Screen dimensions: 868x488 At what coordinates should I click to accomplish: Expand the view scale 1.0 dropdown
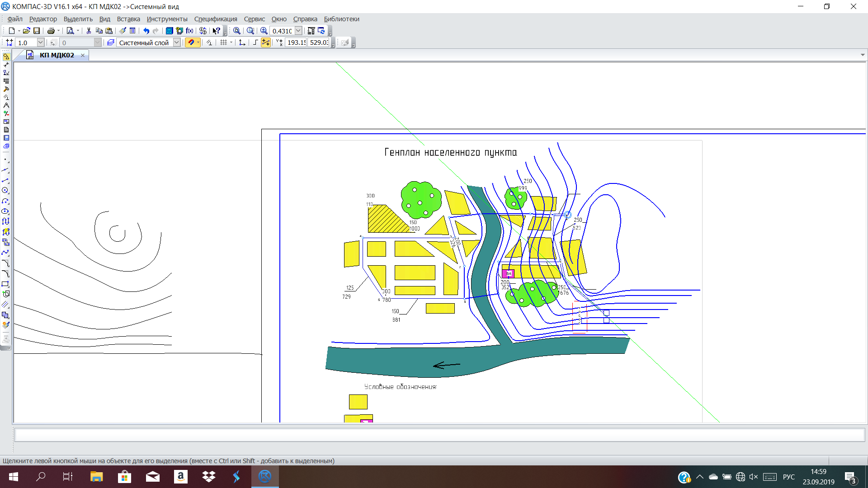(40, 42)
